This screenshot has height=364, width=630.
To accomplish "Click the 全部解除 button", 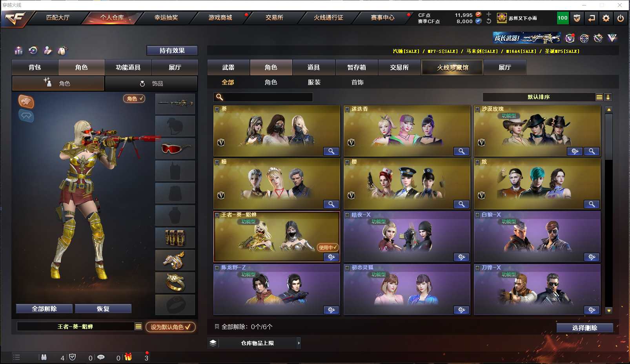I will tap(44, 309).
